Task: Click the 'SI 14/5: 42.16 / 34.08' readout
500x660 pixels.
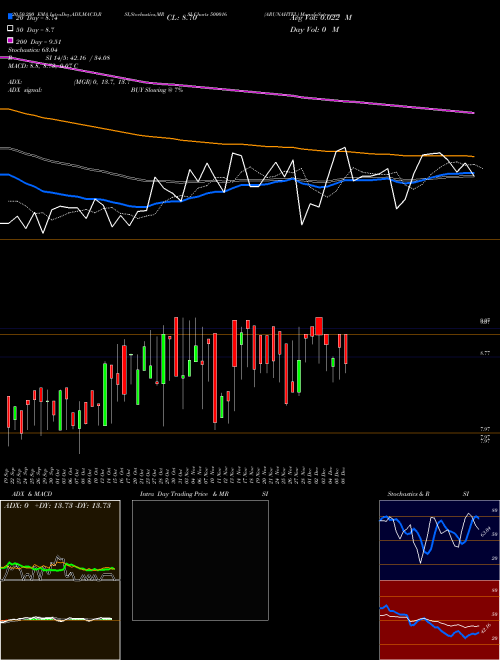Action: (x=78, y=58)
